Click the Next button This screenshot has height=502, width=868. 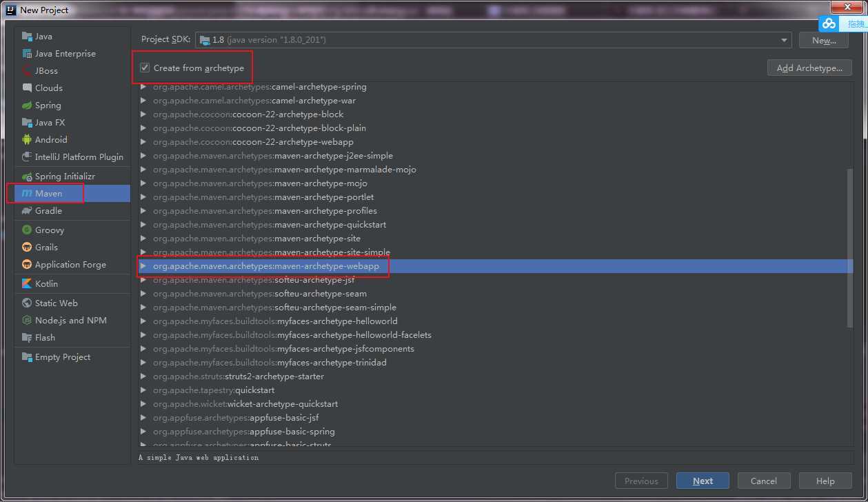(703, 481)
